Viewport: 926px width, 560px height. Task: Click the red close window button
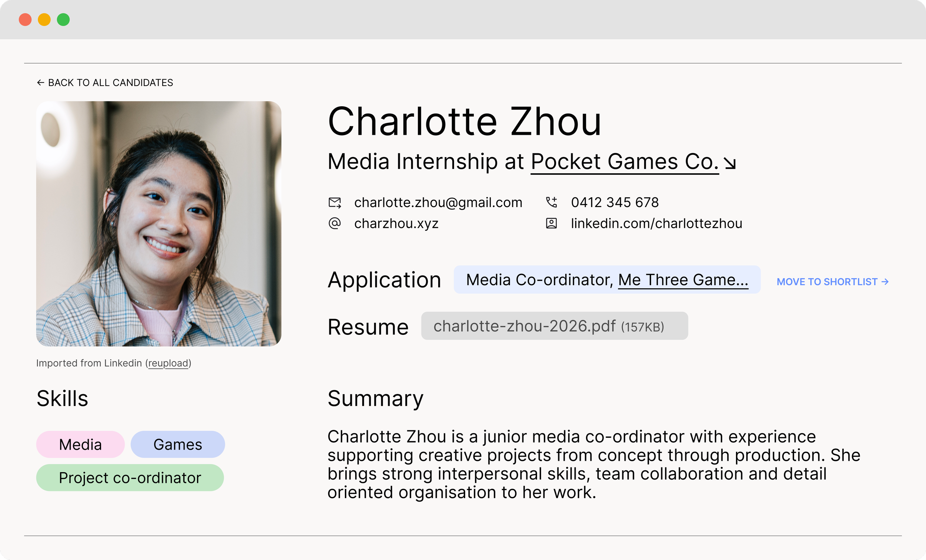point(25,20)
